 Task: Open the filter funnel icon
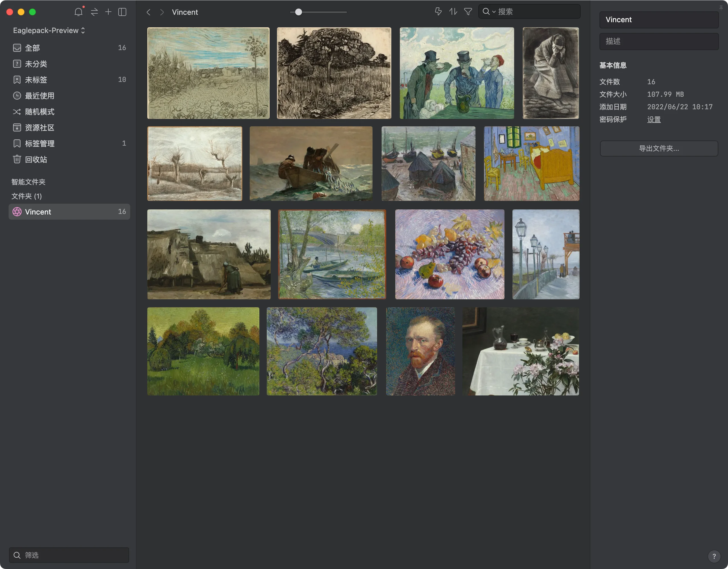(x=468, y=12)
